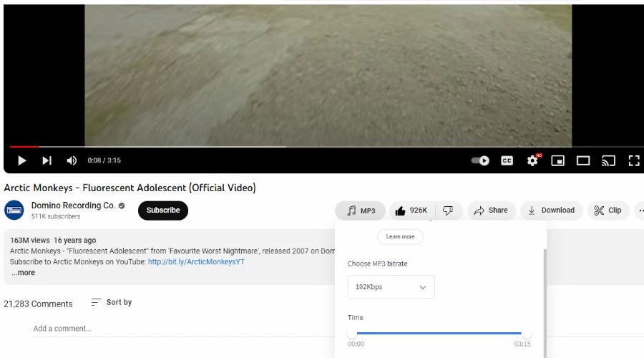Open Domino Recording Co. channel name
Screen dimensions: 644x358
(x=73, y=205)
